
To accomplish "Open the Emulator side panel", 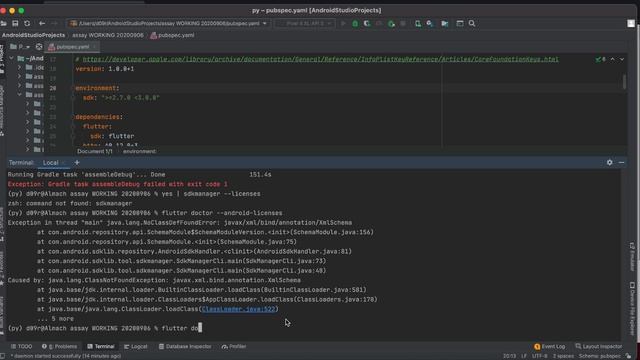I will click(x=632, y=257).
